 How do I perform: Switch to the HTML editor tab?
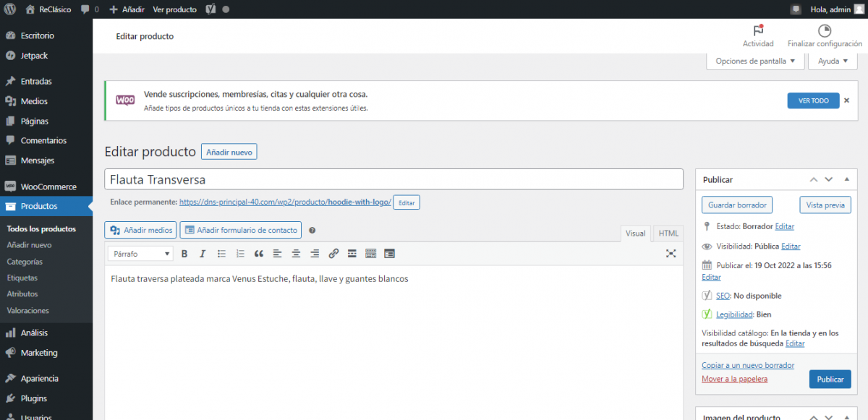668,233
